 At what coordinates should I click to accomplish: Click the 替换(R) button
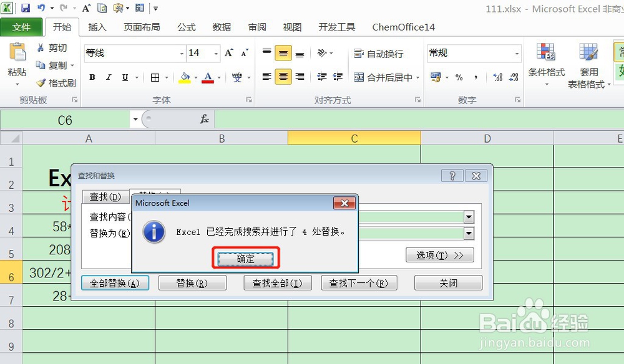click(x=192, y=283)
